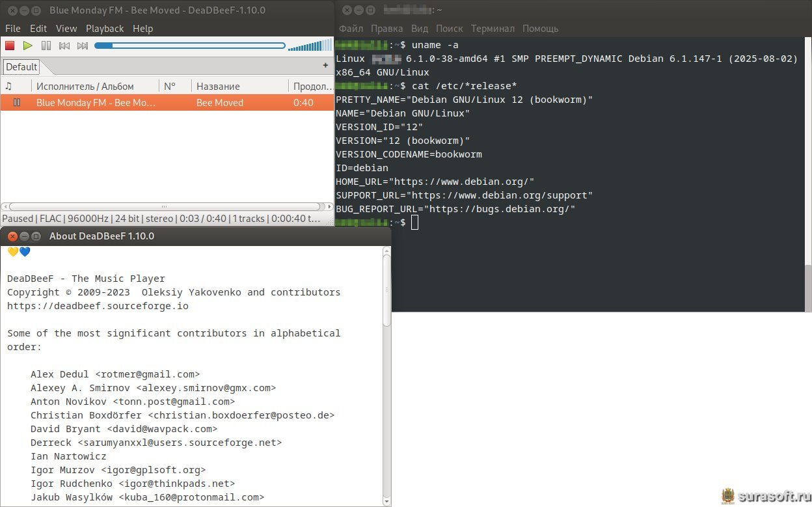Click the DeaDBeeF status bar text
This screenshot has height=507, width=812.
(161, 219)
